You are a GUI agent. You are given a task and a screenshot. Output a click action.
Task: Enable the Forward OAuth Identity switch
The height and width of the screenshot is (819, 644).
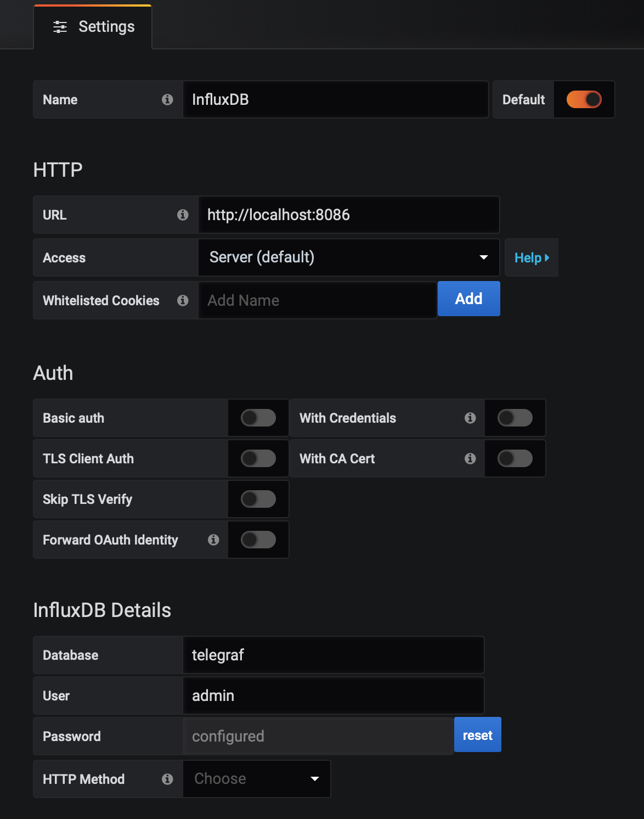pos(258,540)
